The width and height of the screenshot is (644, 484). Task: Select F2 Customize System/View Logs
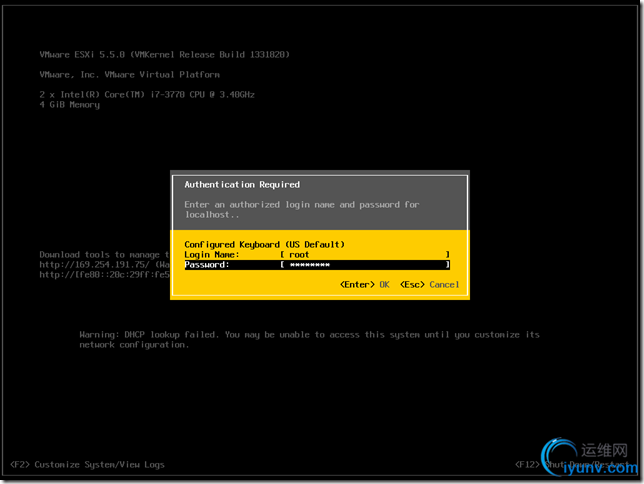click(x=87, y=465)
